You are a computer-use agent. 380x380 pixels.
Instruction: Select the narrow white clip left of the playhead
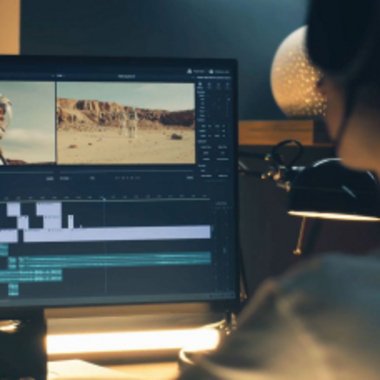tap(71, 222)
